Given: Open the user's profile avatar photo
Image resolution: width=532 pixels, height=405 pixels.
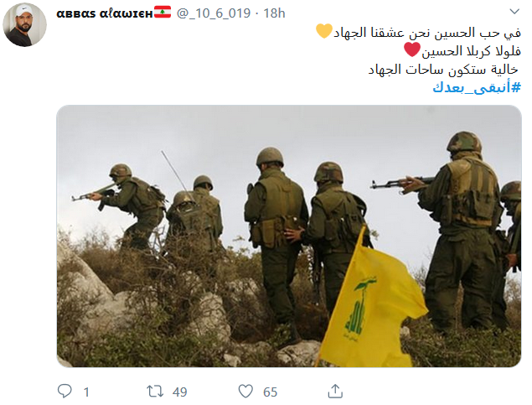Looking at the screenshot, I should (x=24, y=24).
